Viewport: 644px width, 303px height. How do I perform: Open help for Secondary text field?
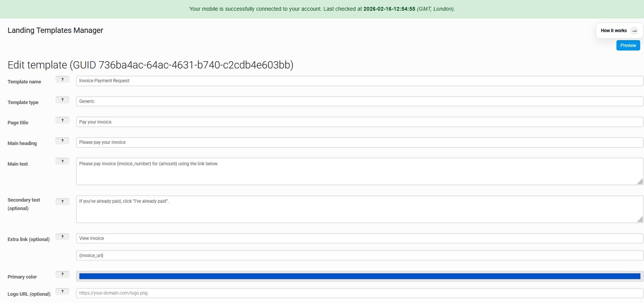pos(62,202)
